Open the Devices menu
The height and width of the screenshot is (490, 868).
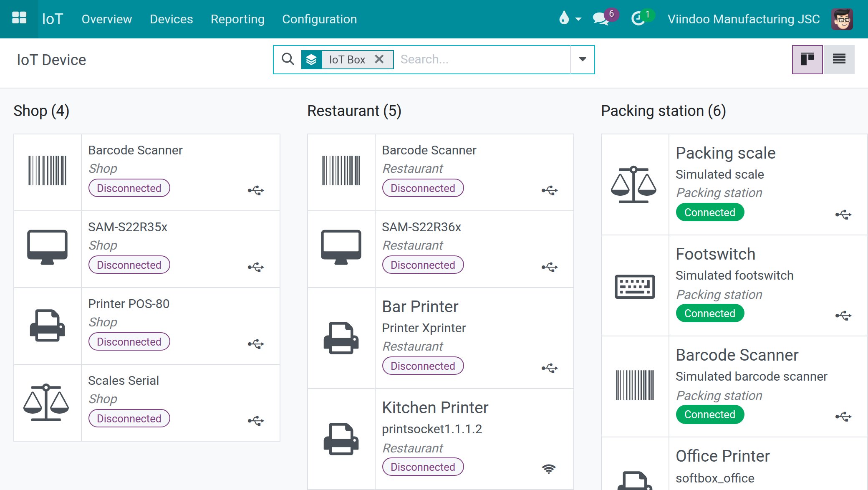pos(172,19)
